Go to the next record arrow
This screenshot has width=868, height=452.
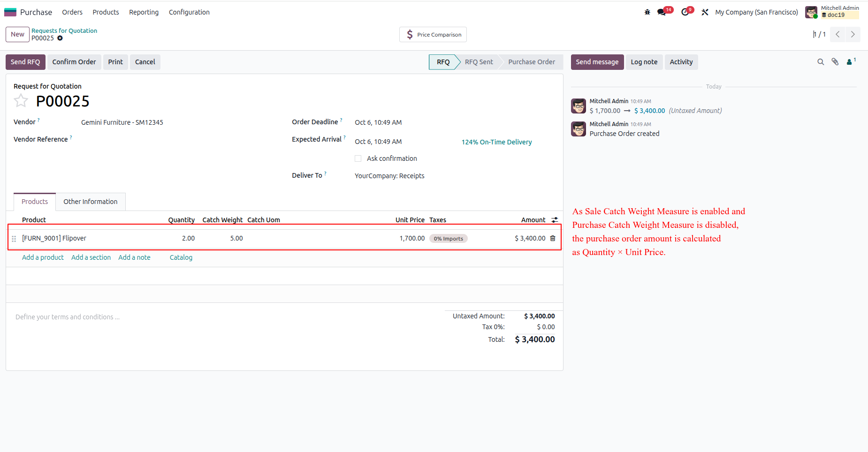click(853, 34)
